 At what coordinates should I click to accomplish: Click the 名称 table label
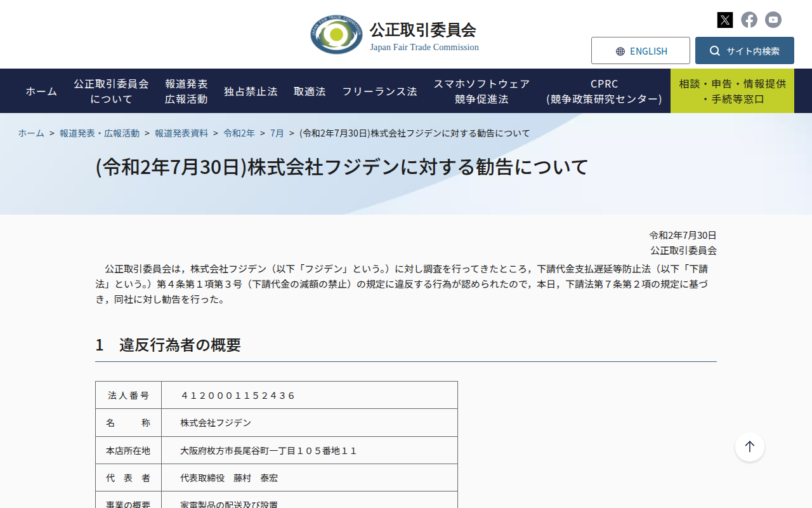128,423
